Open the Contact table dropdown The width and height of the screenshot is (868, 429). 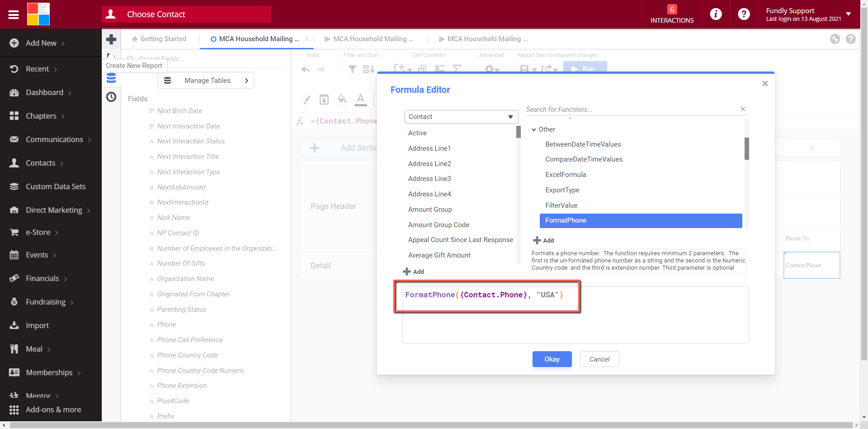461,117
